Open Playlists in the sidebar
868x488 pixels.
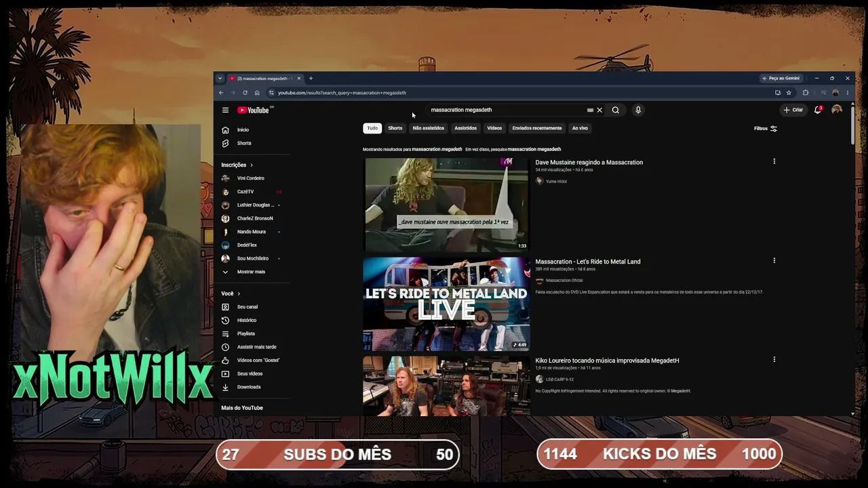click(246, 333)
